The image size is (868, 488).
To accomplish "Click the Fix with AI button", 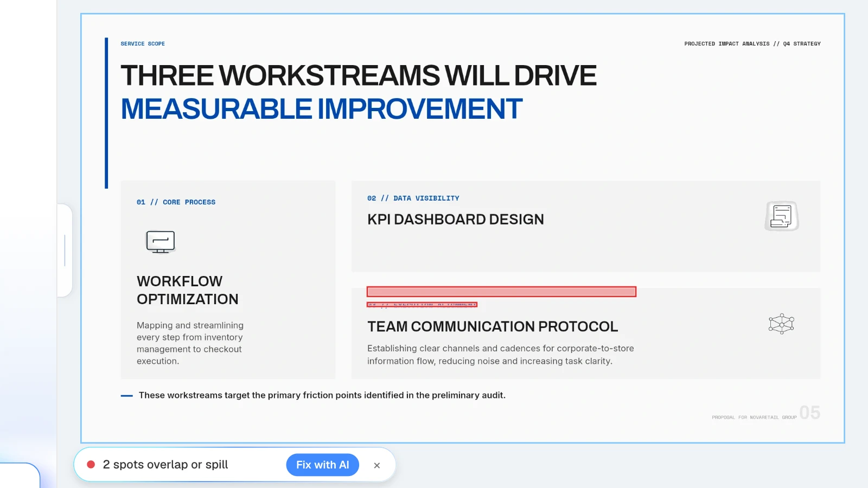I will click(x=323, y=465).
